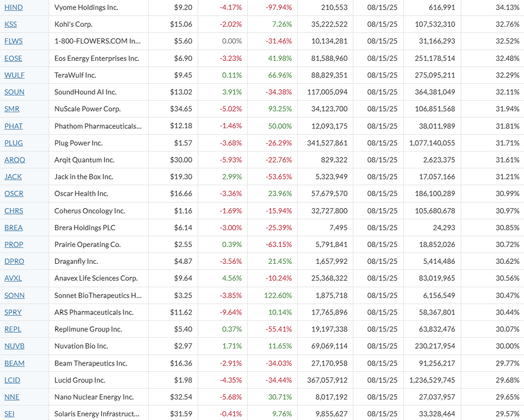Open the WULF ticker link

14,75
